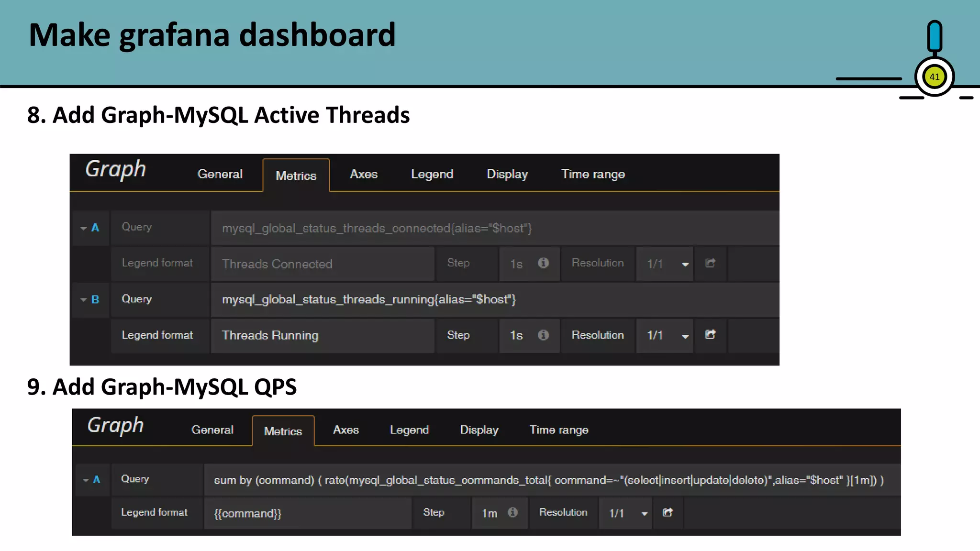Click share link icon for Threads Running query
Viewport: 980px width, 551px height.
coord(710,335)
